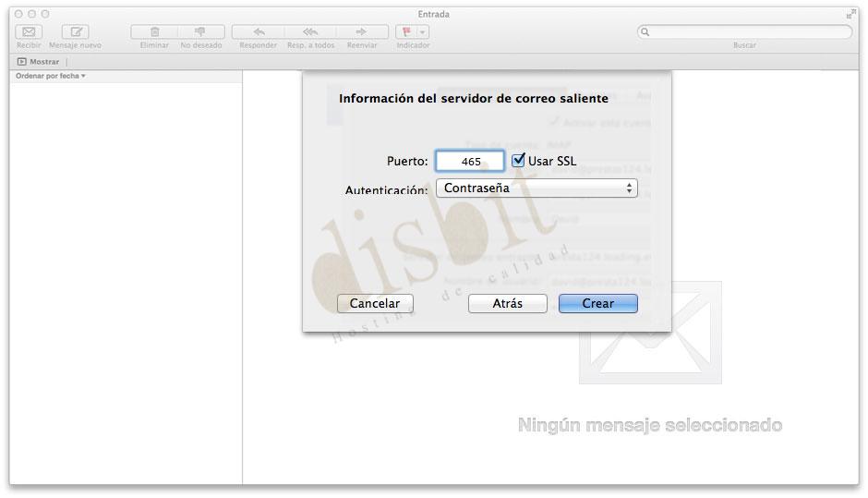Viewport: 868px width, 498px height.
Task: Compose with the Mensaje nuevo icon
Action: point(76,31)
